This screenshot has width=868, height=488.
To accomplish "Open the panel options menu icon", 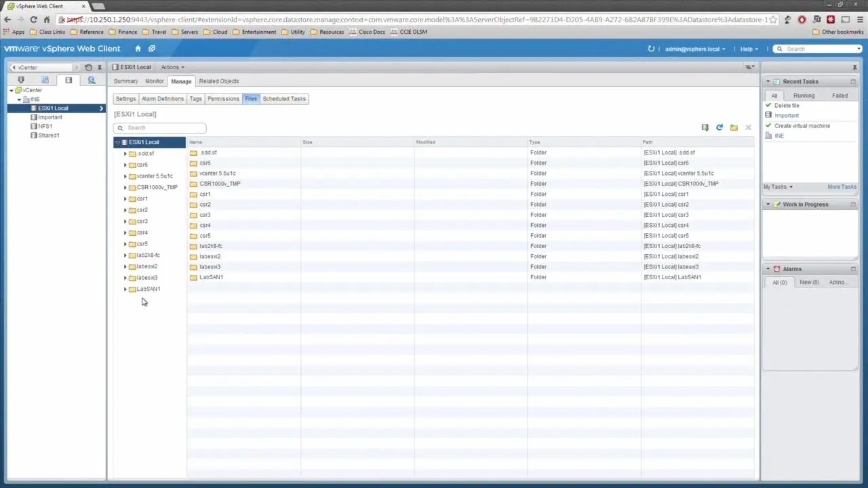I will coord(750,67).
